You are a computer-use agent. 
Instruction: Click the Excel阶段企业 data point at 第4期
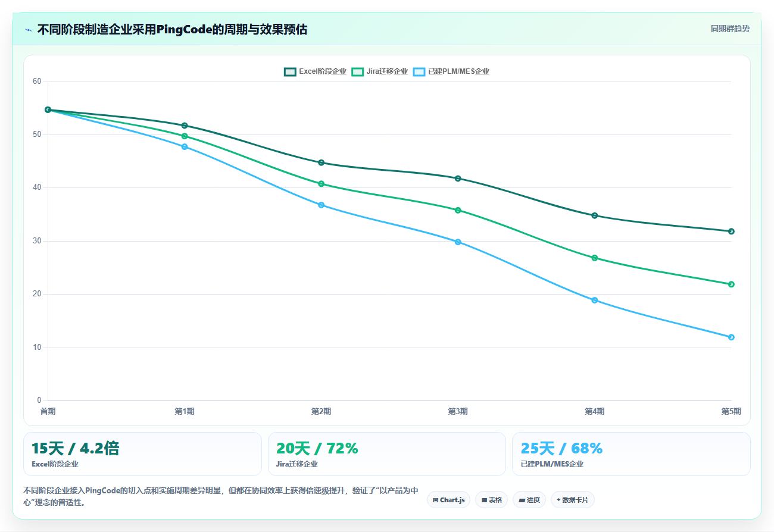pos(594,215)
